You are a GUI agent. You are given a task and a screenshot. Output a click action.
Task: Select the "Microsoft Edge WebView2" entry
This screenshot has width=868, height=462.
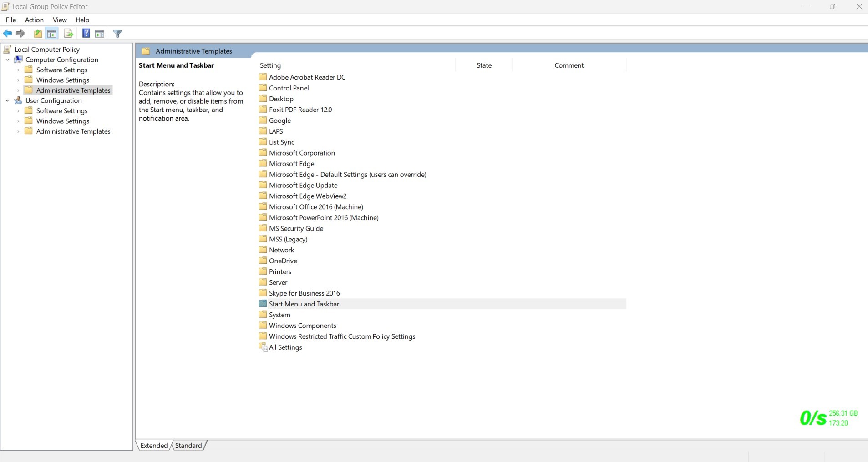pos(308,196)
